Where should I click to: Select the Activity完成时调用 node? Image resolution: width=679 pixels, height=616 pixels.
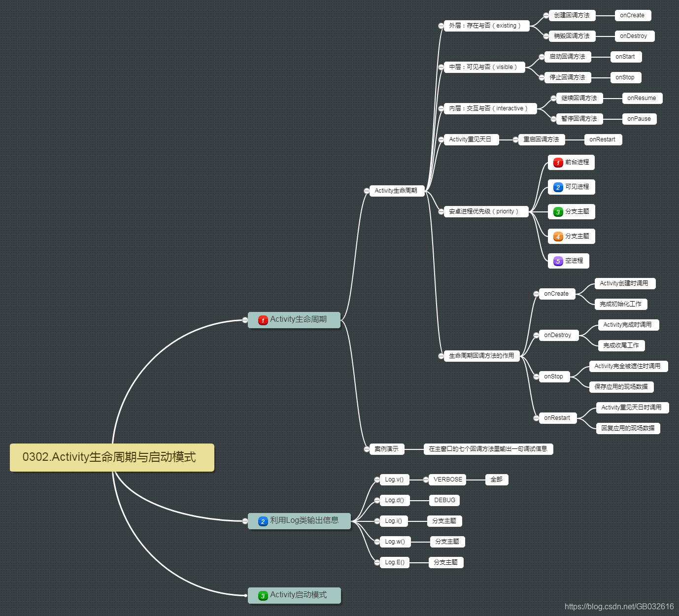(x=628, y=325)
